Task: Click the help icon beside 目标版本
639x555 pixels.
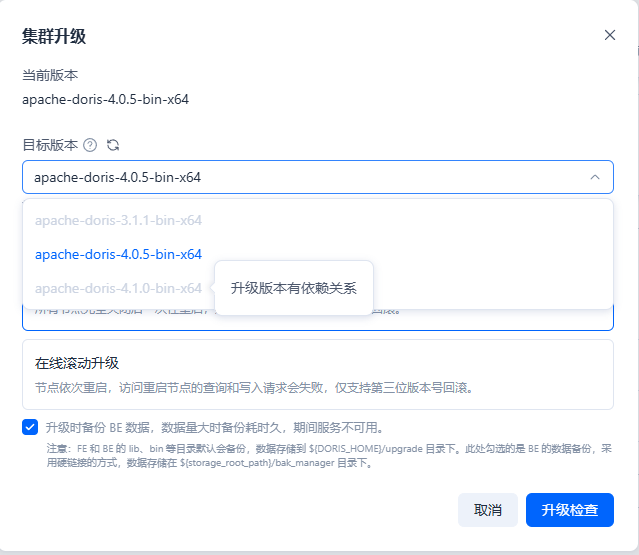Action: pyautogui.click(x=90, y=145)
